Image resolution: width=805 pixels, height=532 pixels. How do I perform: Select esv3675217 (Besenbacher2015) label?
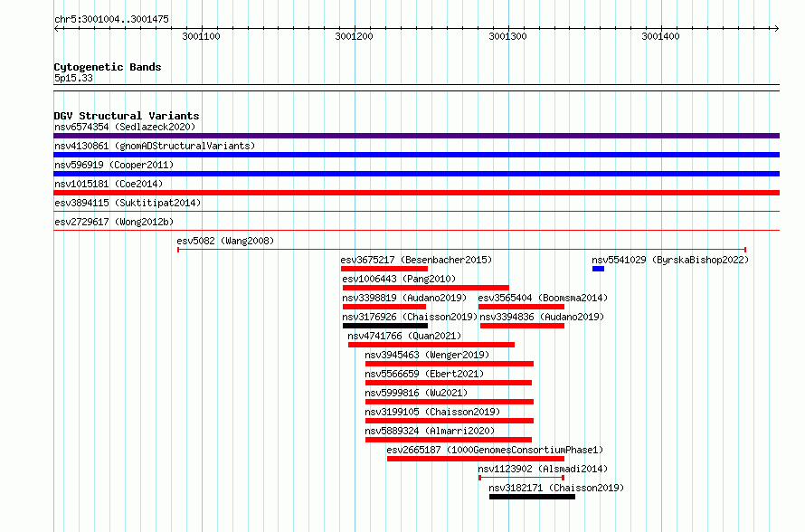[416, 260]
